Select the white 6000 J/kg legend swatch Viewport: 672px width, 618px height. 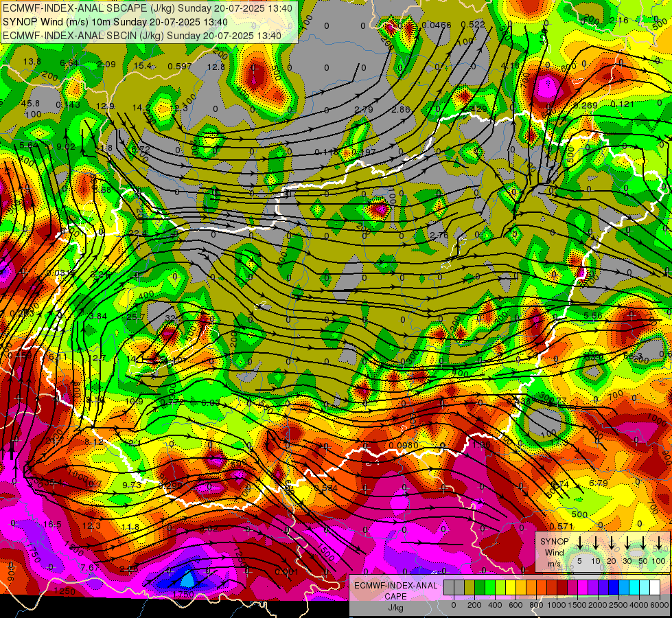click(x=656, y=588)
